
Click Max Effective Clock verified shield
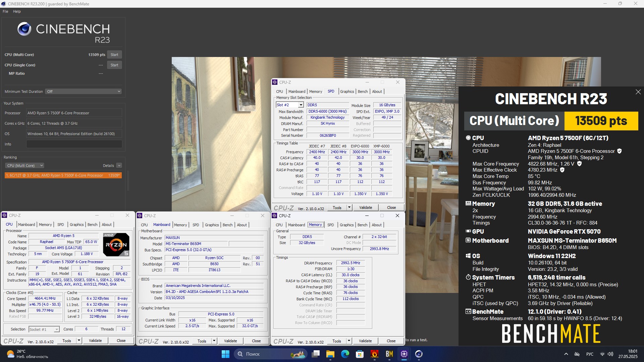(x=562, y=170)
